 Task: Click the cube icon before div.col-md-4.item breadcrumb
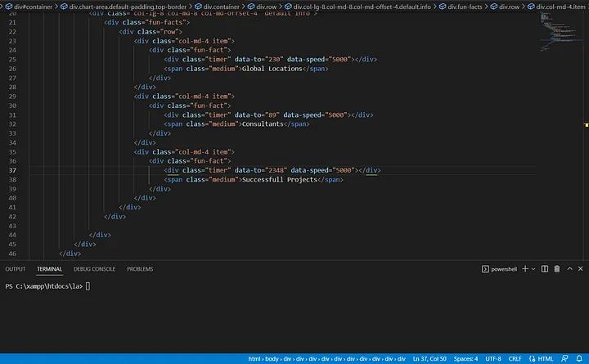(x=531, y=7)
